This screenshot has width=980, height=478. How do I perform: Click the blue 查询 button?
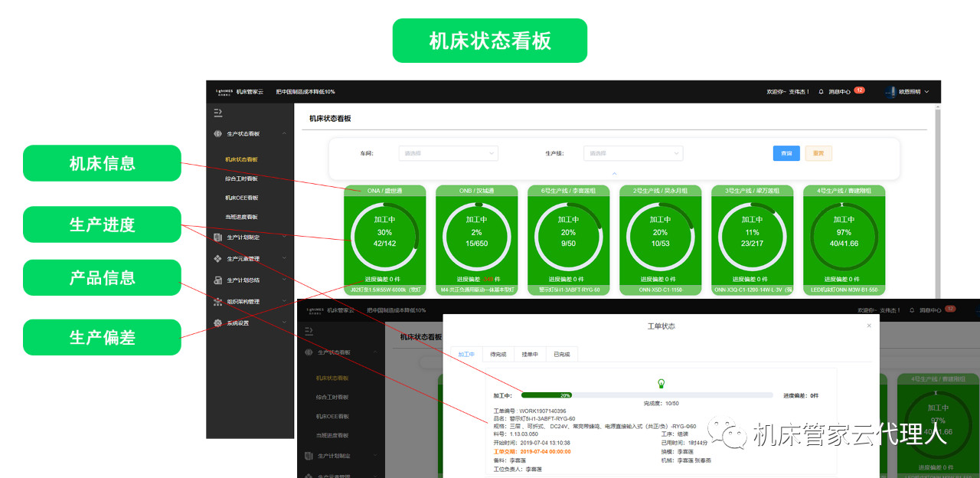[786, 153]
